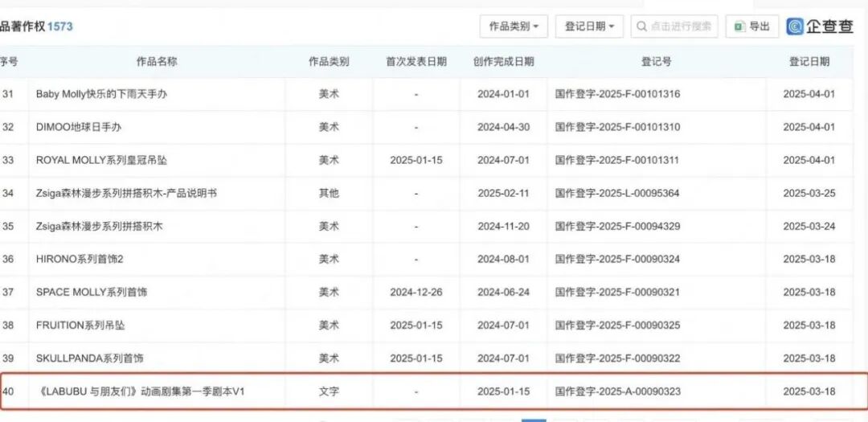This screenshot has height=422, width=868.
Task: Open the 登记日期 filter dropdown
Action: (x=589, y=26)
